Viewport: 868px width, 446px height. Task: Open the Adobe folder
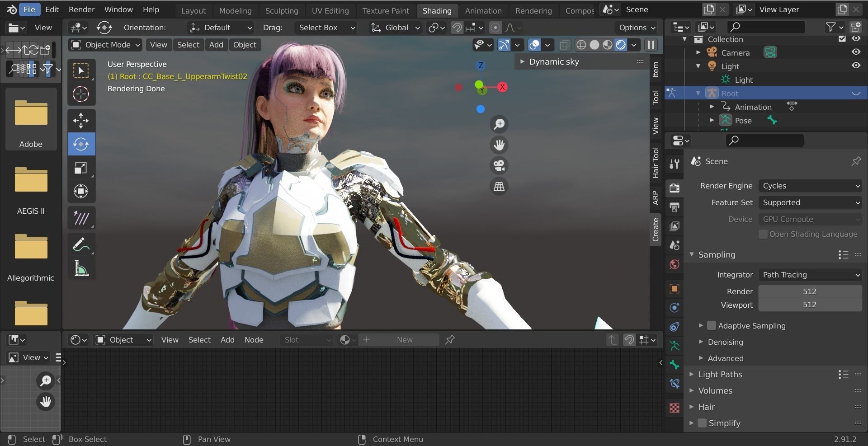(31, 120)
